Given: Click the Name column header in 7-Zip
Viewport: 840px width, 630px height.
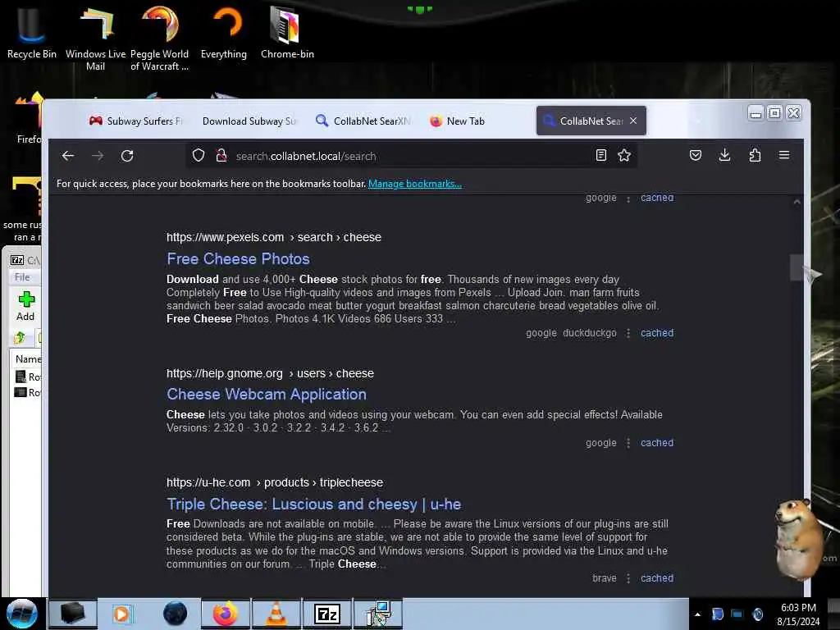Looking at the screenshot, I should tap(27, 359).
